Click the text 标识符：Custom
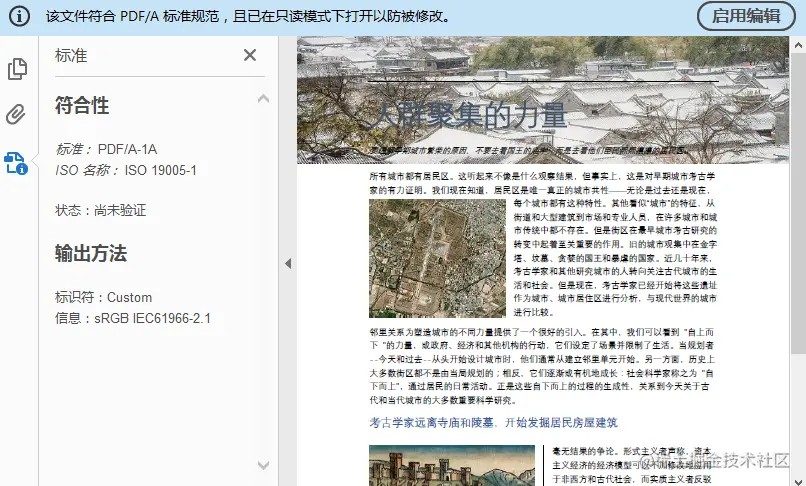The image size is (806, 486). (103, 297)
